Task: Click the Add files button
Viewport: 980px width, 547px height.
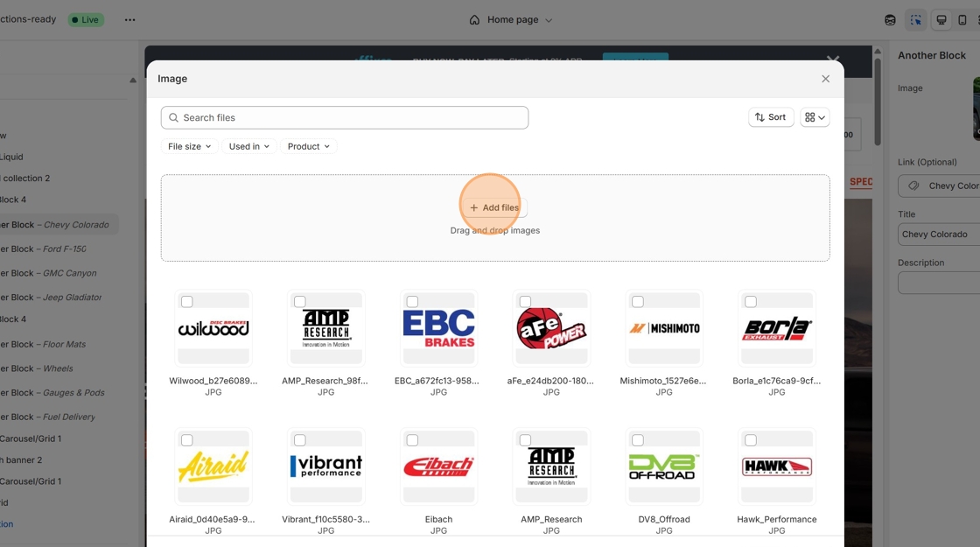Action: (x=494, y=207)
